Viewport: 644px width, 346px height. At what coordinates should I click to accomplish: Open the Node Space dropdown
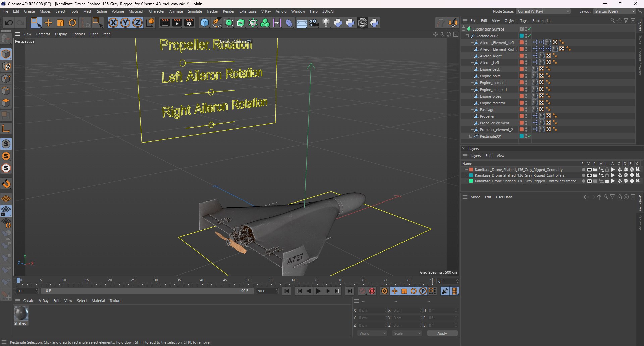tap(543, 11)
